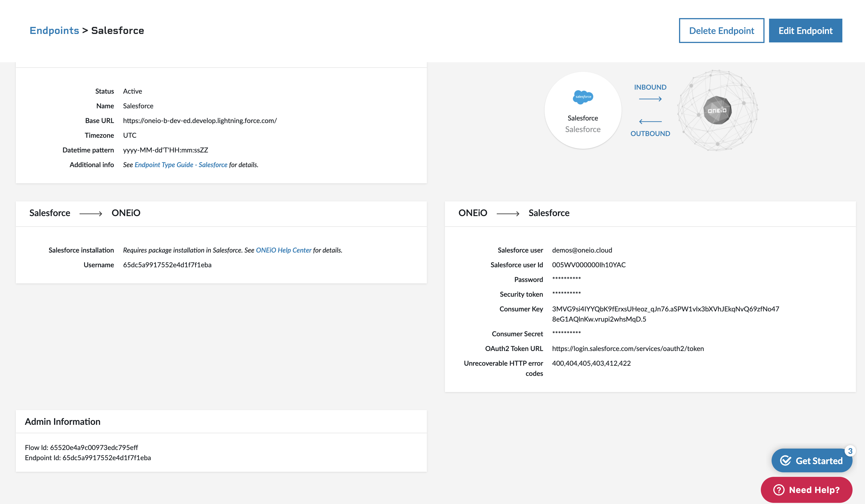Open the Endpoint Type Guide - Salesforce link
This screenshot has width=865, height=504.
(x=181, y=165)
